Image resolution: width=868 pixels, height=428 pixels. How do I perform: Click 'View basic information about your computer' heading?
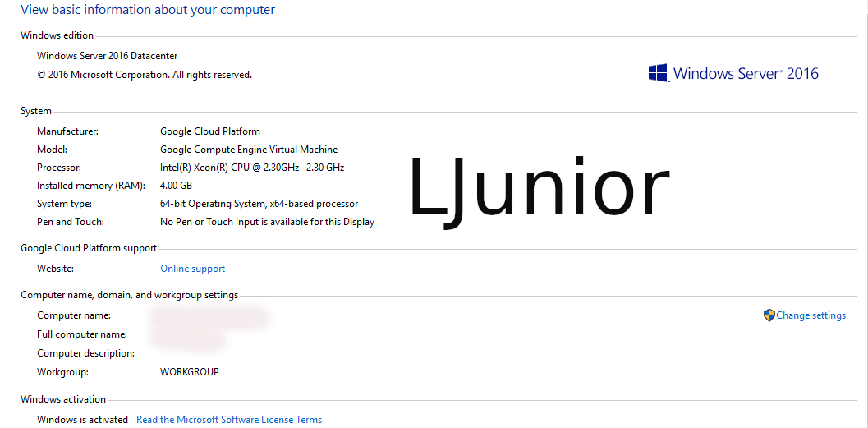148,9
